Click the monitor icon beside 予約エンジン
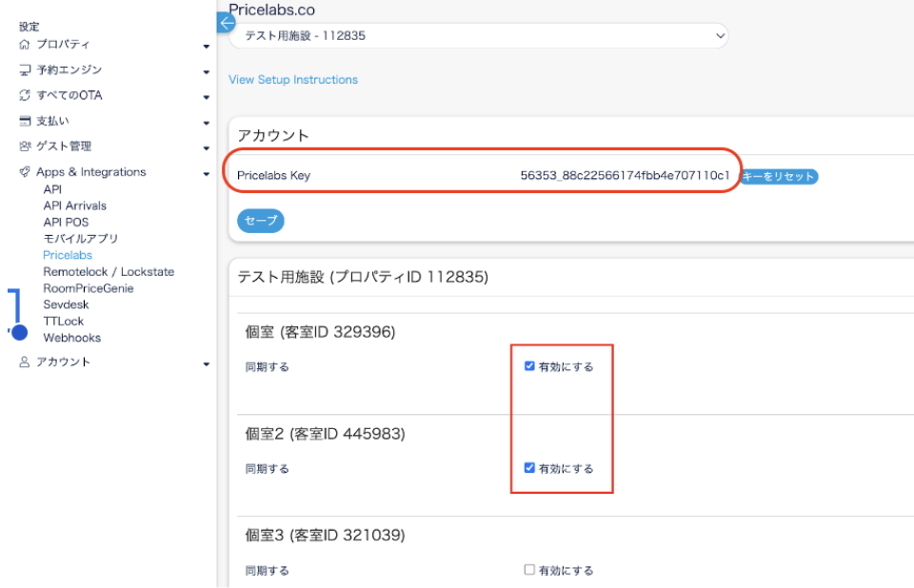This screenshot has width=914, height=588. point(25,70)
